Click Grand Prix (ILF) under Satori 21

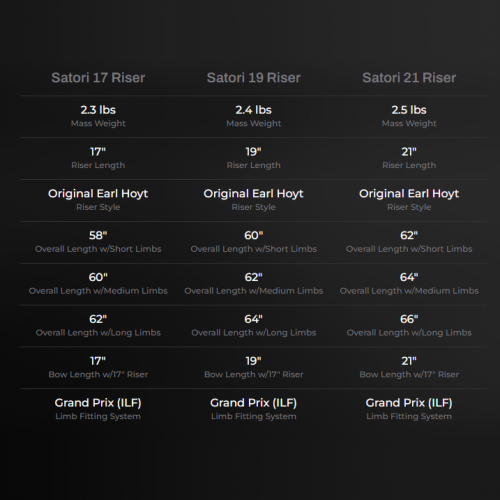tap(409, 403)
